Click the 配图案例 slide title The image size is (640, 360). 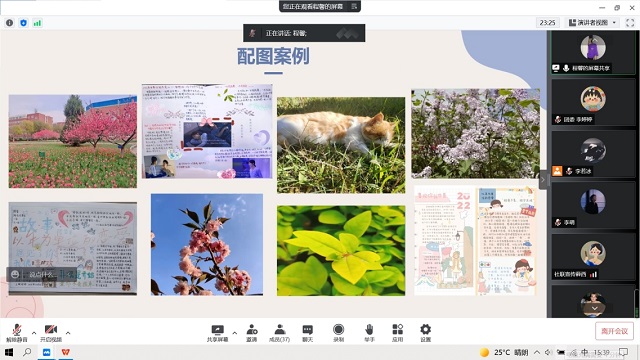(273, 56)
